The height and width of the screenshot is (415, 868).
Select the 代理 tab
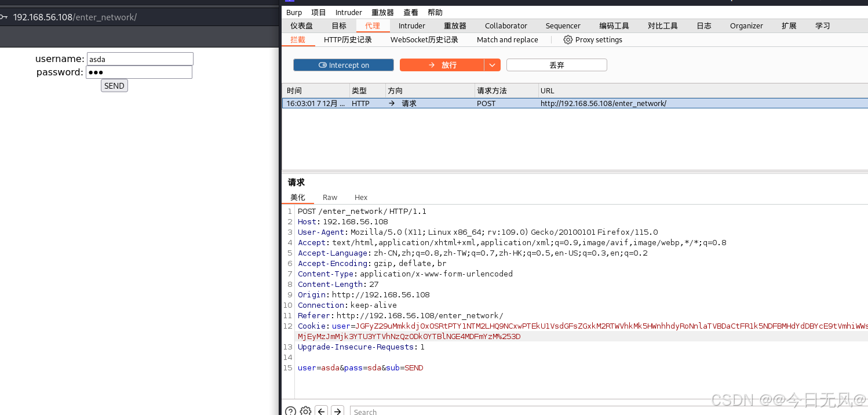coord(373,26)
